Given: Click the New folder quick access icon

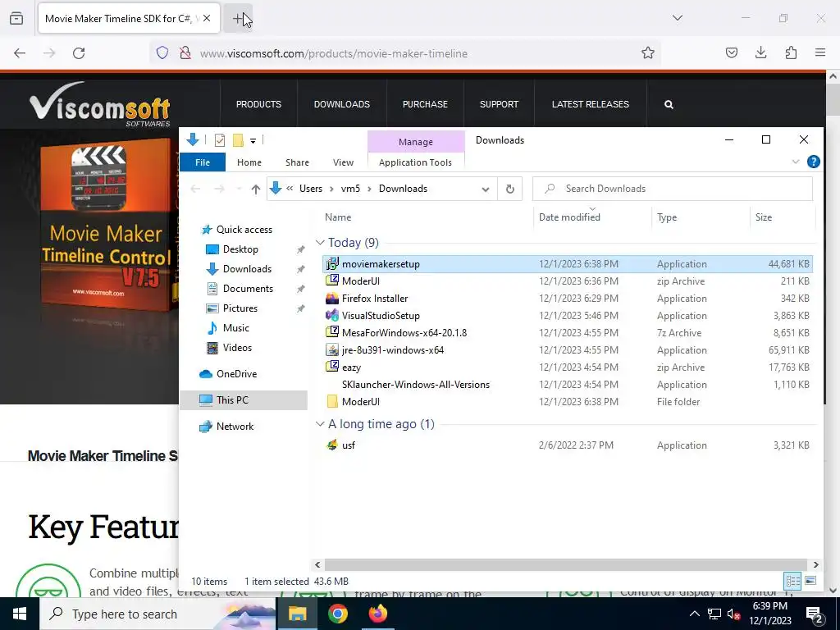Looking at the screenshot, I should (238, 140).
